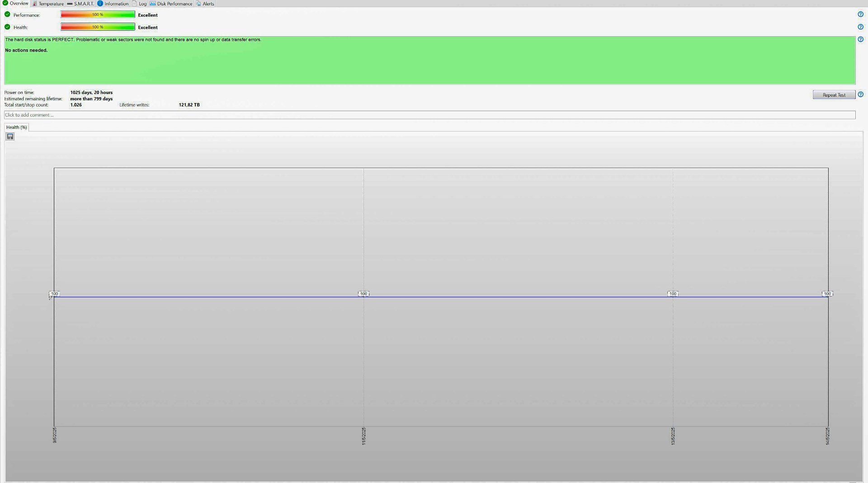Click the save graph floppy disk icon
This screenshot has height=483, width=868.
(x=10, y=136)
